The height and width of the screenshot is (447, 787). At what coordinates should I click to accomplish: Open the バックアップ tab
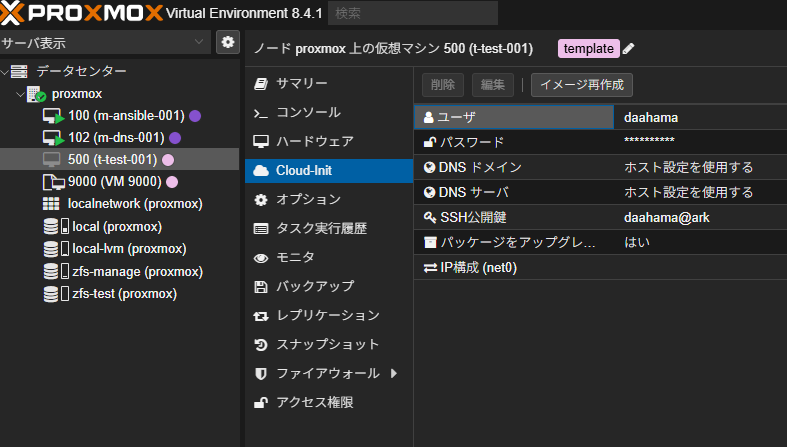click(x=329, y=286)
